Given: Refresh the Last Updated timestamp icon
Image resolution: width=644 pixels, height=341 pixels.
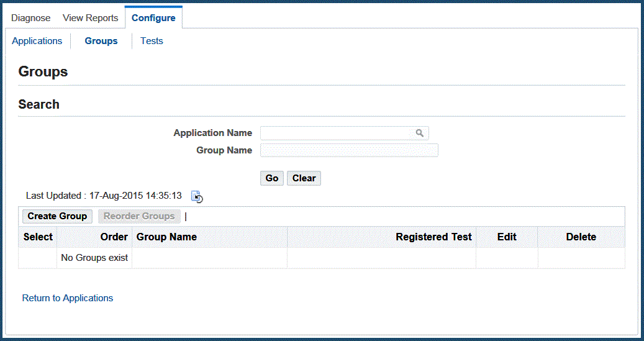Looking at the screenshot, I should [x=197, y=196].
